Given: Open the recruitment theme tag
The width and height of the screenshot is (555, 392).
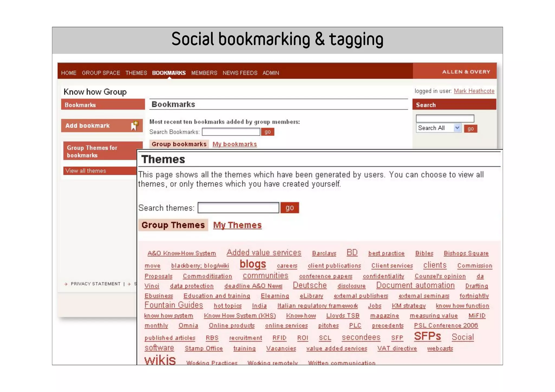Looking at the screenshot, I should coord(246,338).
